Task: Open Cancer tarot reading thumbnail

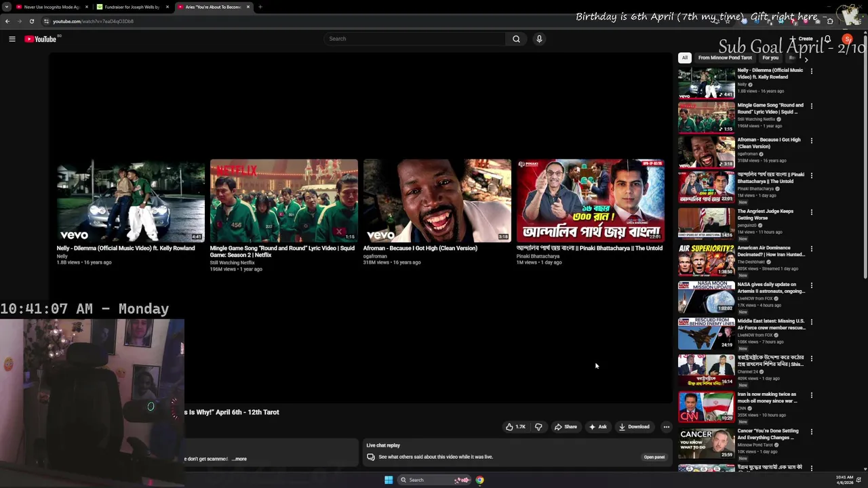Action: click(x=706, y=443)
